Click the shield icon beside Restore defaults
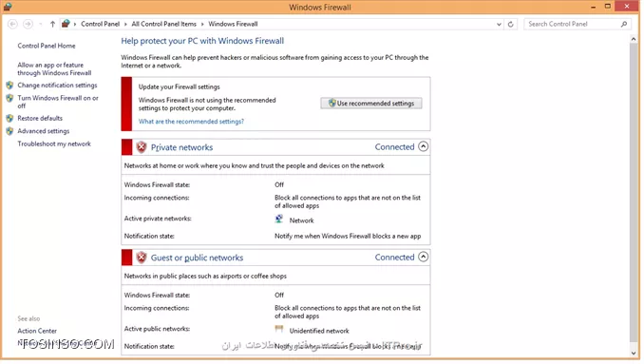The height and width of the screenshot is (364, 644). click(x=9, y=118)
